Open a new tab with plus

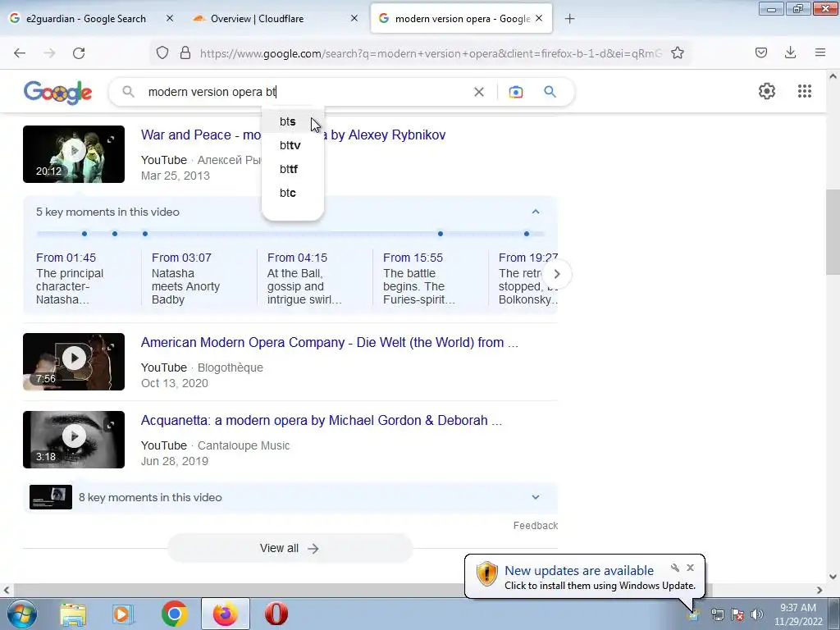[x=569, y=19]
